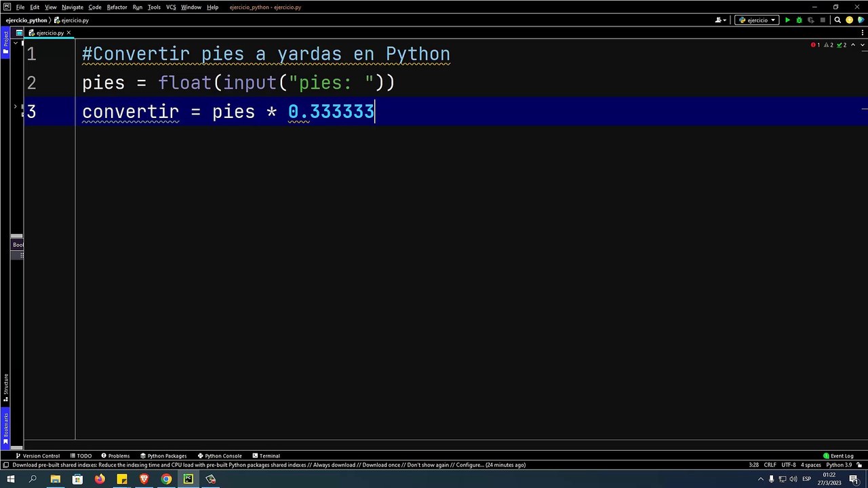Viewport: 868px width, 488px height.
Task: Open the Version Control tool window
Action: 37,456
